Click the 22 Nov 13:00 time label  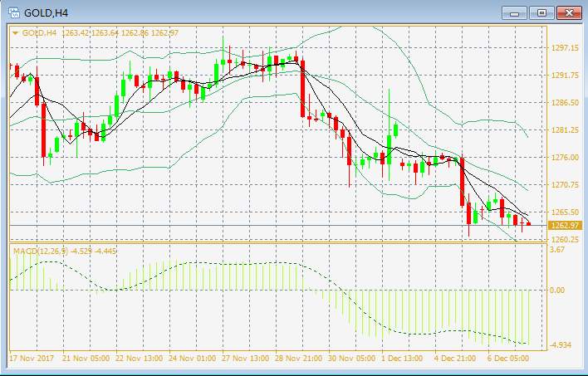pos(140,359)
